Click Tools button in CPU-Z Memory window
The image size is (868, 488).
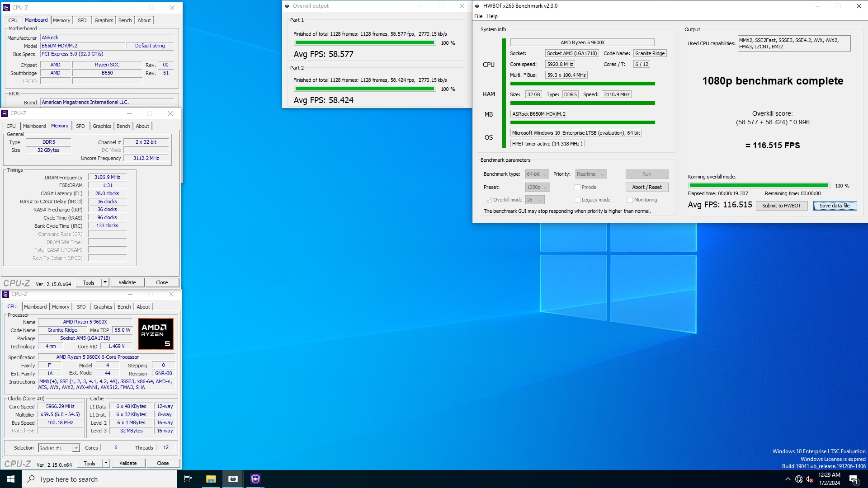pyautogui.click(x=89, y=282)
